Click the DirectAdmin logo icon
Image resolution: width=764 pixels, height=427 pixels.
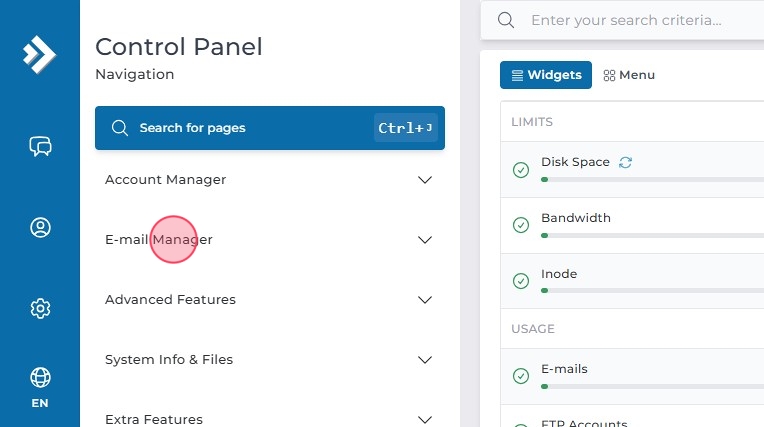tap(40, 54)
